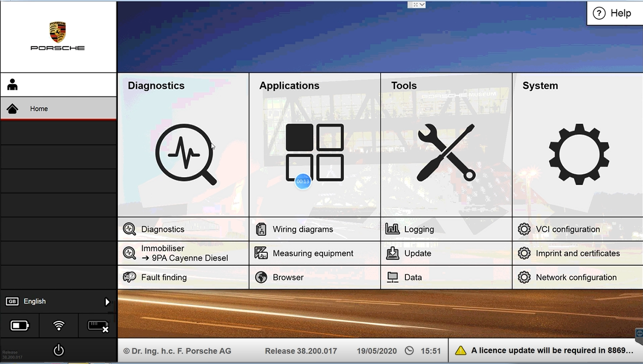Image resolution: width=643 pixels, height=364 pixels.
Task: Open the Applications four-squares tile icon
Action: click(314, 152)
